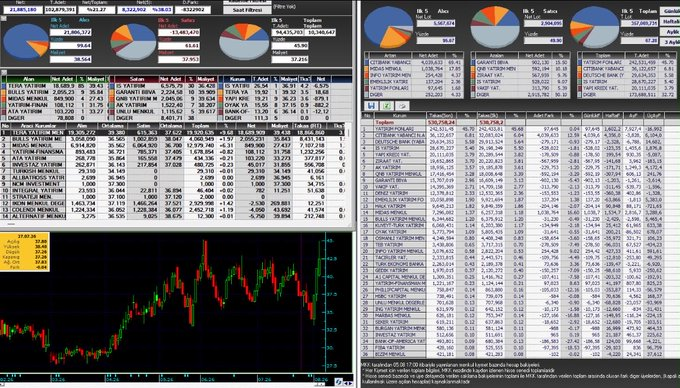Collapse pie chart panel with its corner icon
Screen dimensions: 680x388
tap(3, 19)
